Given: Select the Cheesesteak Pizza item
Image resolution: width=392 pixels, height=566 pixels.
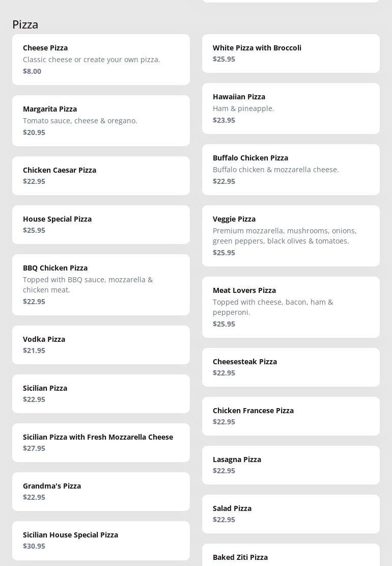Looking at the screenshot, I should pos(291,367).
